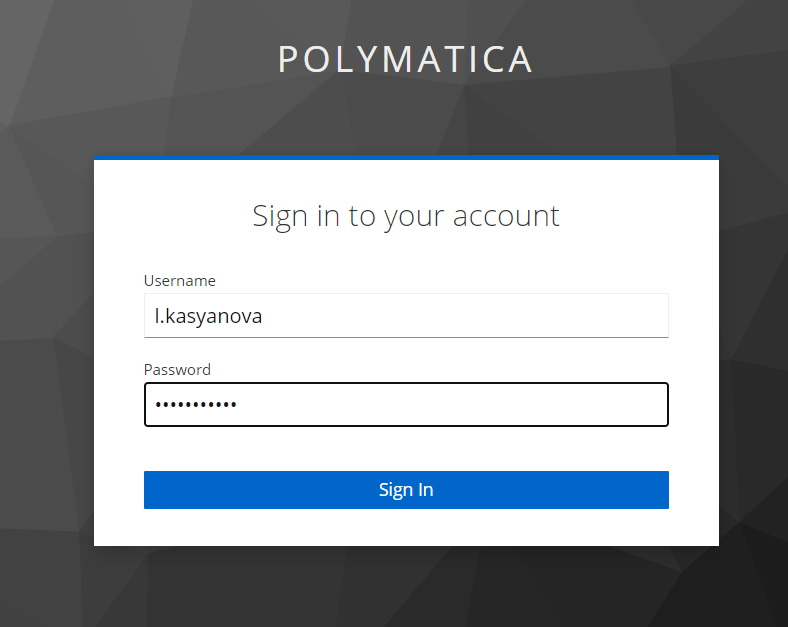Click the POLYMATICA logo text
Image resolution: width=788 pixels, height=627 pixels.
[405, 60]
